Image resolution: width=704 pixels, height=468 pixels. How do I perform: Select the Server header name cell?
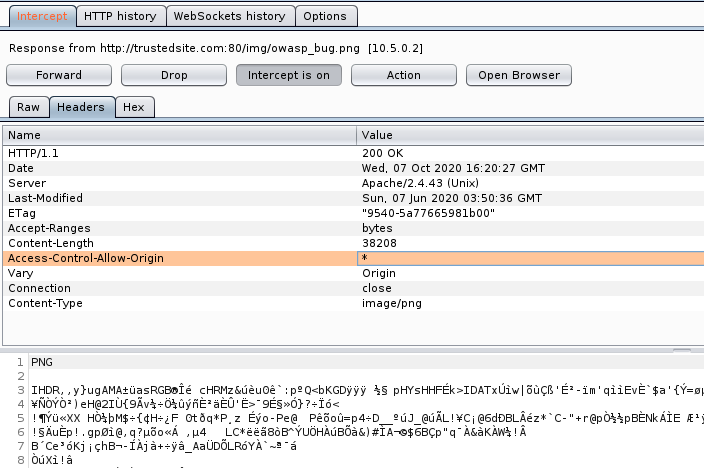click(180, 183)
